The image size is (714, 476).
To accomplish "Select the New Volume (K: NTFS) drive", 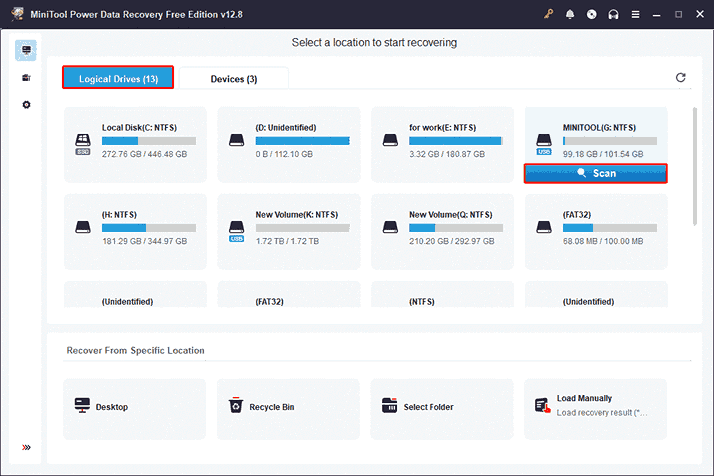I will click(x=289, y=231).
